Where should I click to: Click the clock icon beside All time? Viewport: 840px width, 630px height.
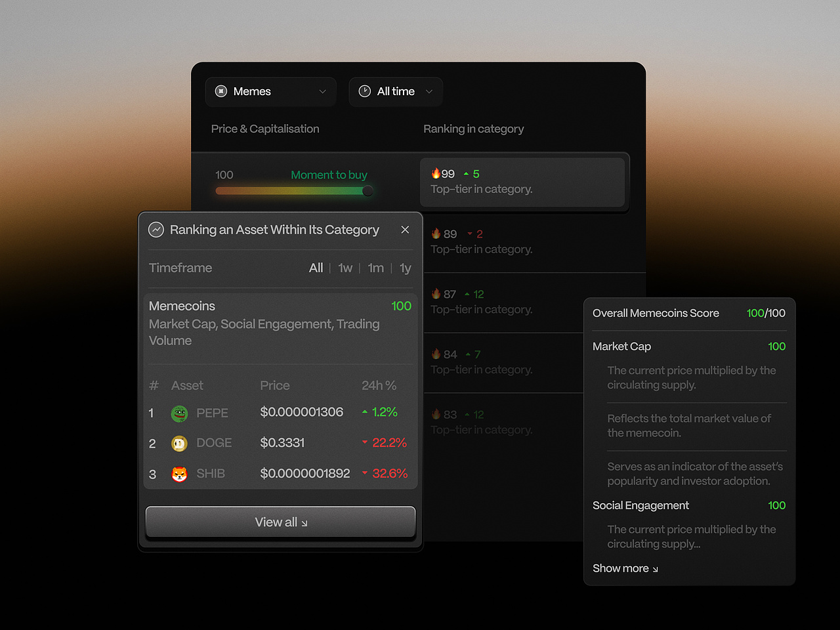(x=365, y=91)
